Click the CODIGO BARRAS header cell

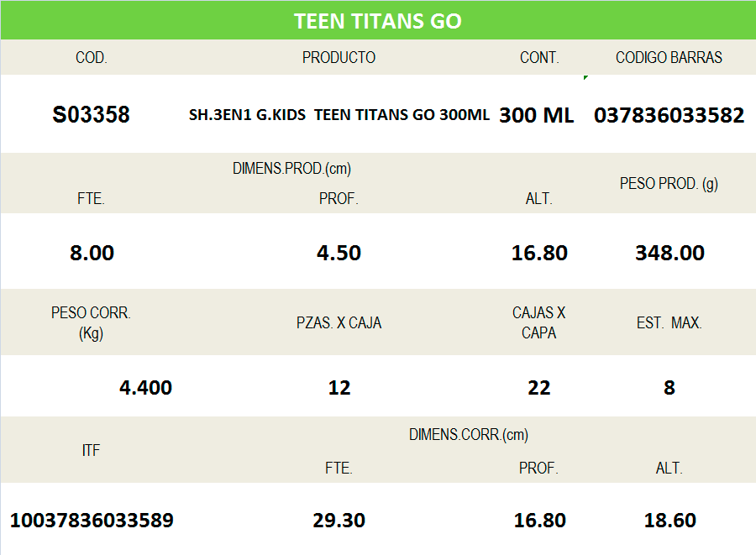pyautogui.click(x=669, y=58)
